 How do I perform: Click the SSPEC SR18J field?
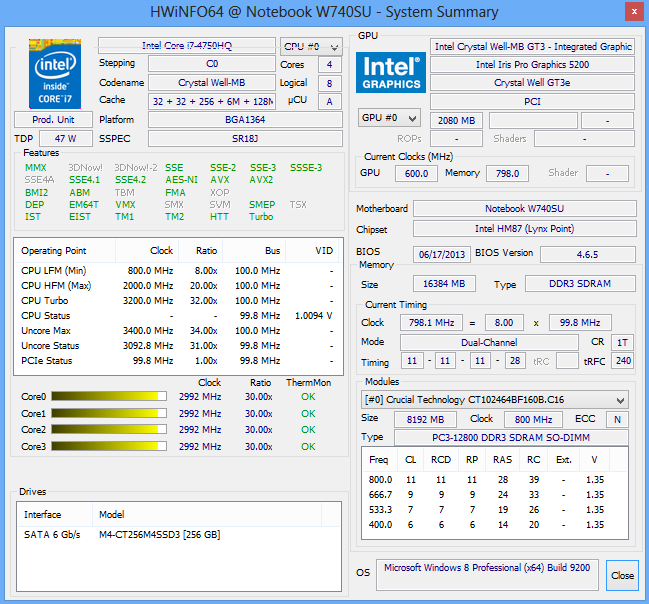tap(245, 139)
